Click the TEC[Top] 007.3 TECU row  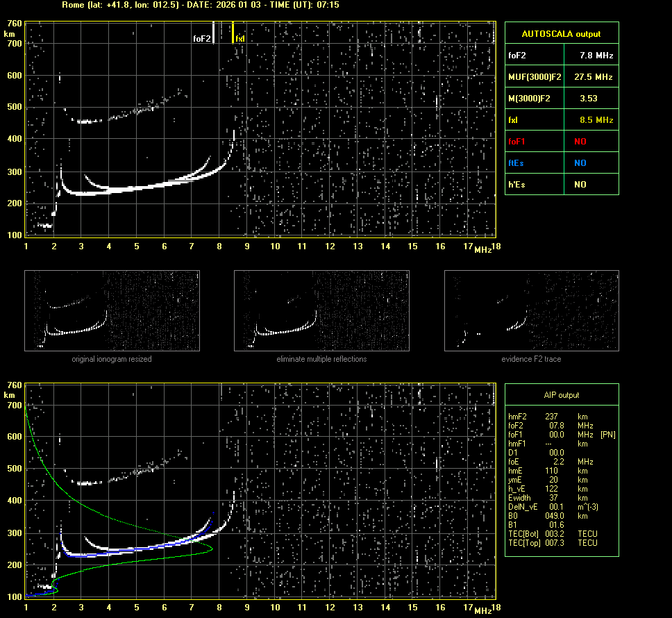(552, 542)
